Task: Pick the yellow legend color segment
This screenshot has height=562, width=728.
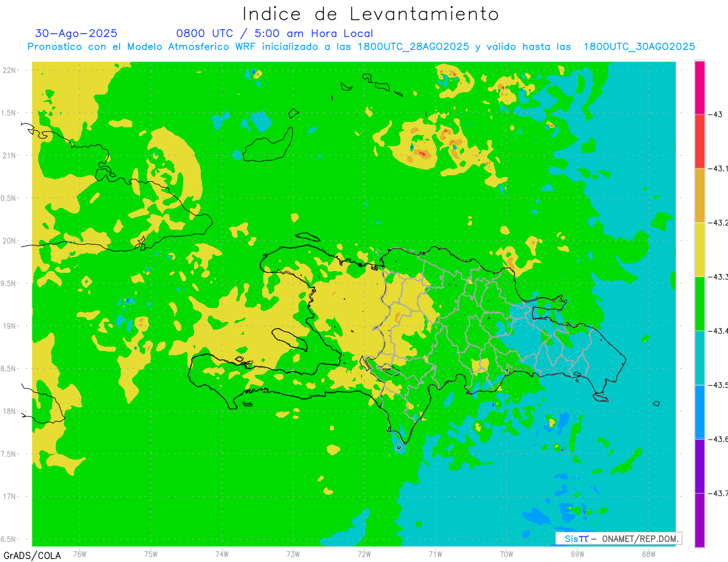Action: click(699, 249)
